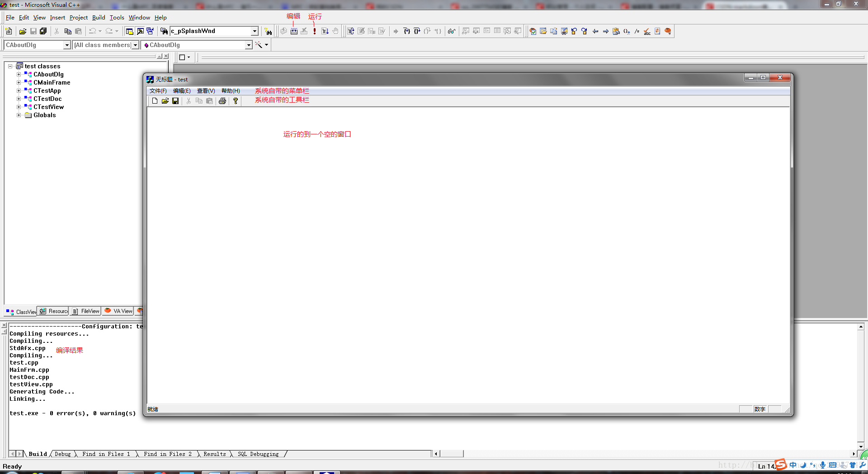
Task: Toggle the Output window icon
Action: (x=140, y=31)
